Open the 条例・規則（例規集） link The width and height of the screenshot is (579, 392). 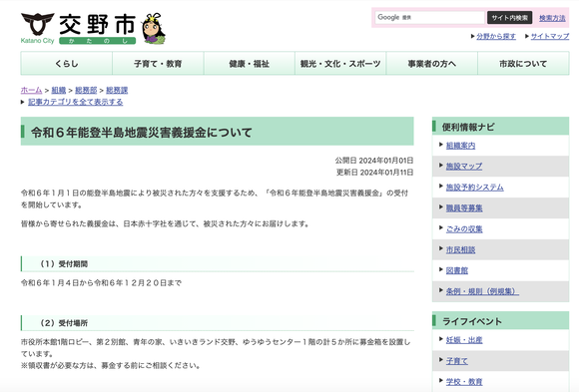(482, 291)
